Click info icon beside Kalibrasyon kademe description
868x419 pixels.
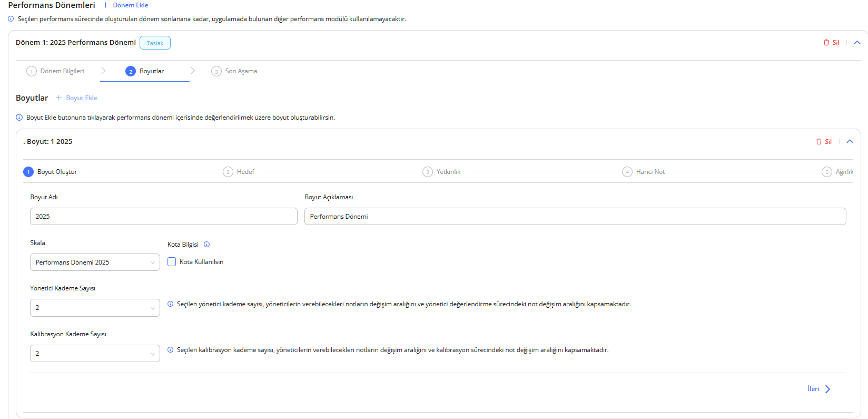170,350
